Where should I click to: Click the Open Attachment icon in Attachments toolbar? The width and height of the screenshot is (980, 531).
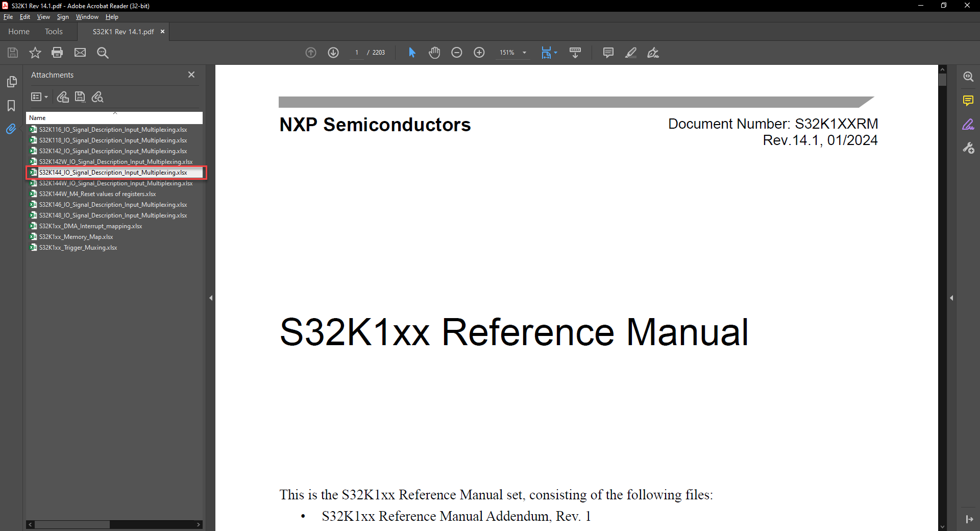point(62,97)
